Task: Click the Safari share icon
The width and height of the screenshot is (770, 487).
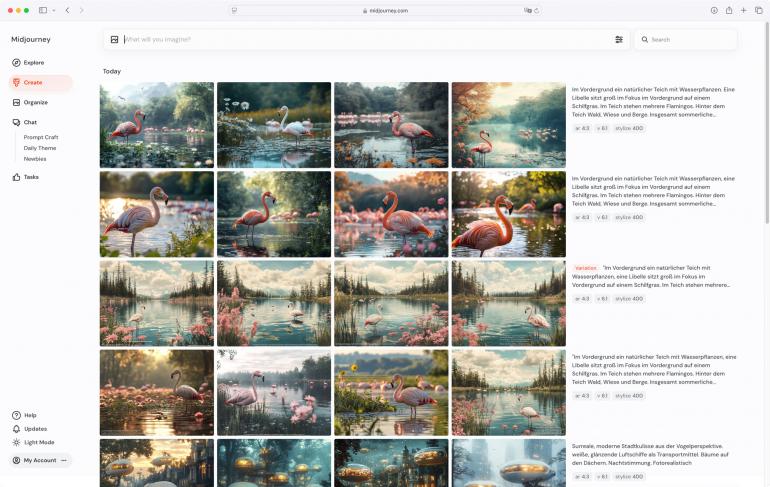Action: 729,10
